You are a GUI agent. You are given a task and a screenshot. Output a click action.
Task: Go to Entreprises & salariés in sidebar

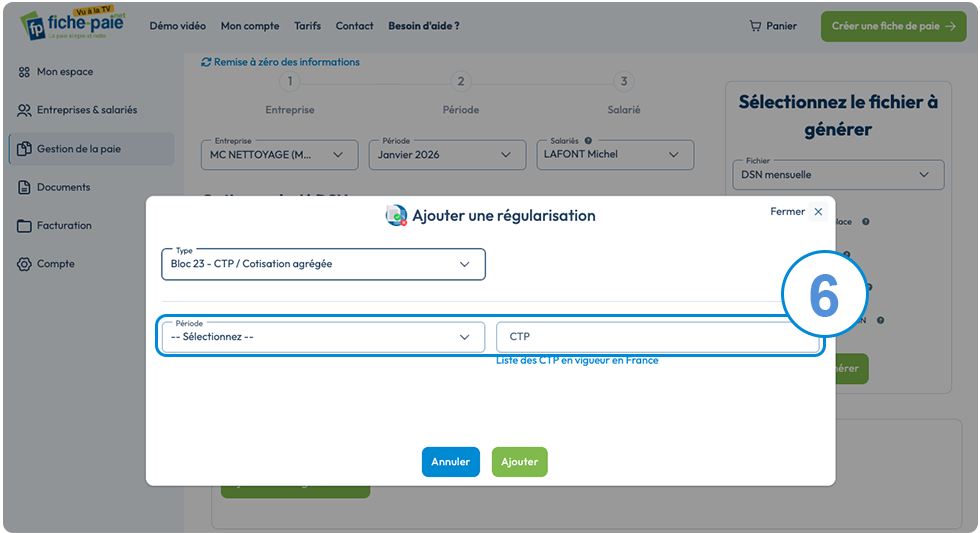pos(87,110)
